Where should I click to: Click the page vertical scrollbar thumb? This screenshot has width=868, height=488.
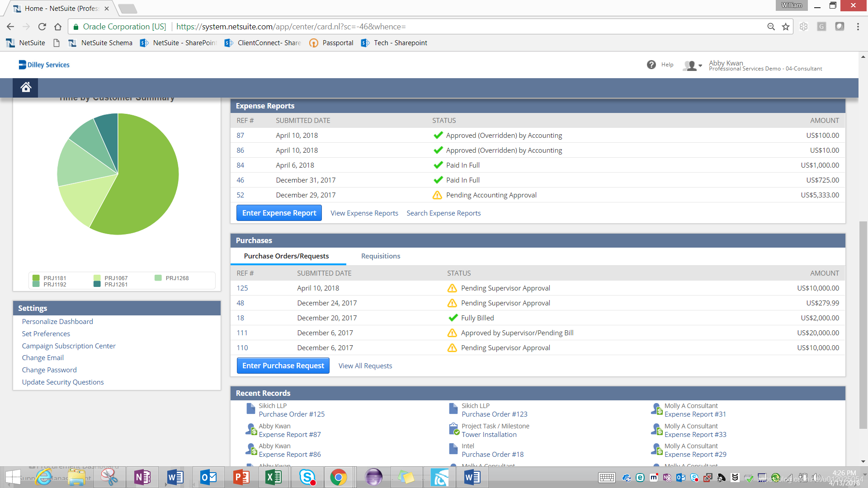tap(863, 325)
